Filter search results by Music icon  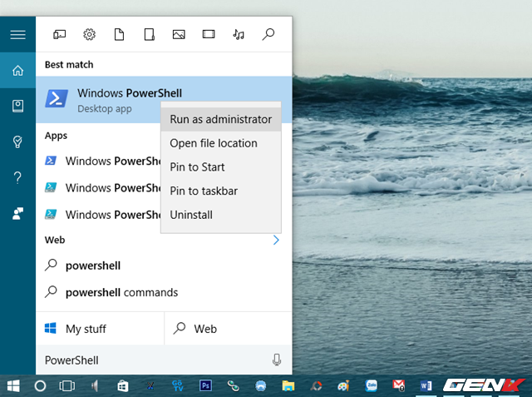[239, 34]
